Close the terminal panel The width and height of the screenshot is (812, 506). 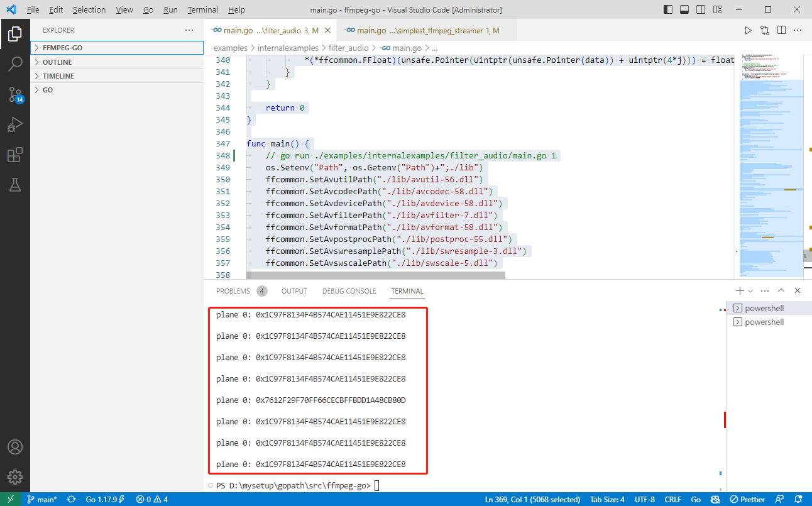click(x=798, y=291)
